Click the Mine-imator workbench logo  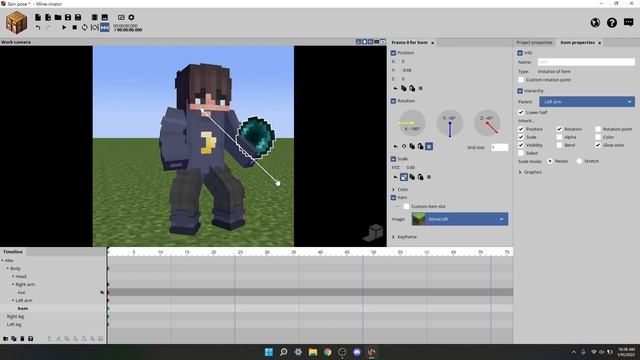pyautogui.click(x=16, y=22)
